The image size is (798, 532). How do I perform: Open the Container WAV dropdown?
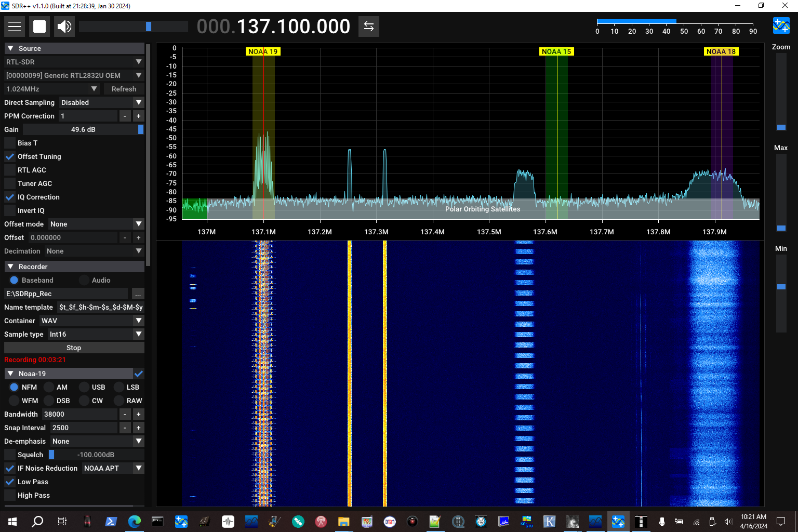coord(92,321)
